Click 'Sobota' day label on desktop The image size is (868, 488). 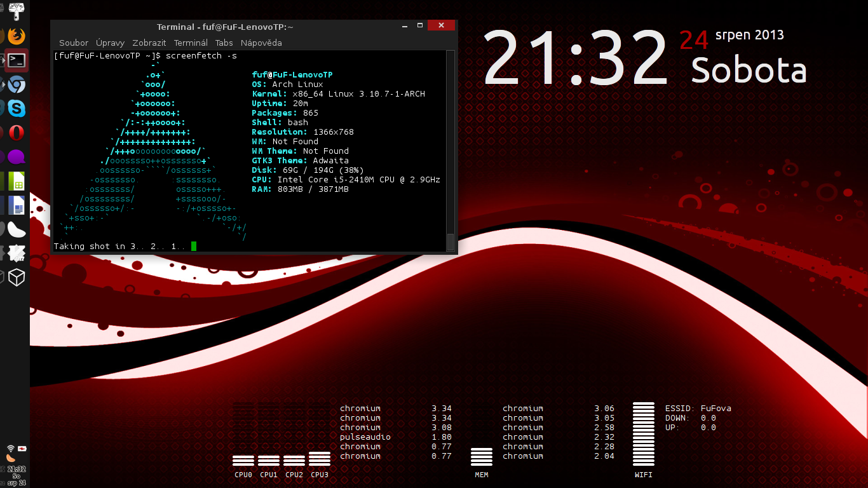(x=749, y=70)
